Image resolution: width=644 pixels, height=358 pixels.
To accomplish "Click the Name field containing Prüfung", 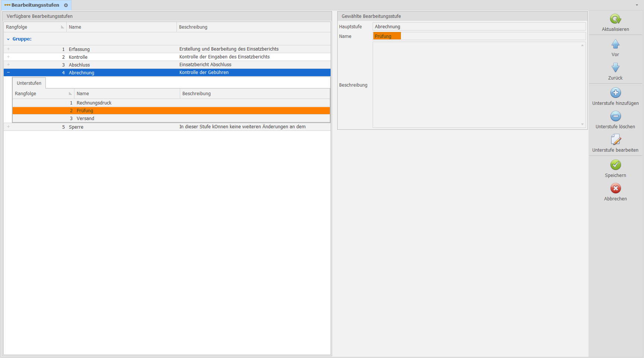I will pyautogui.click(x=479, y=36).
